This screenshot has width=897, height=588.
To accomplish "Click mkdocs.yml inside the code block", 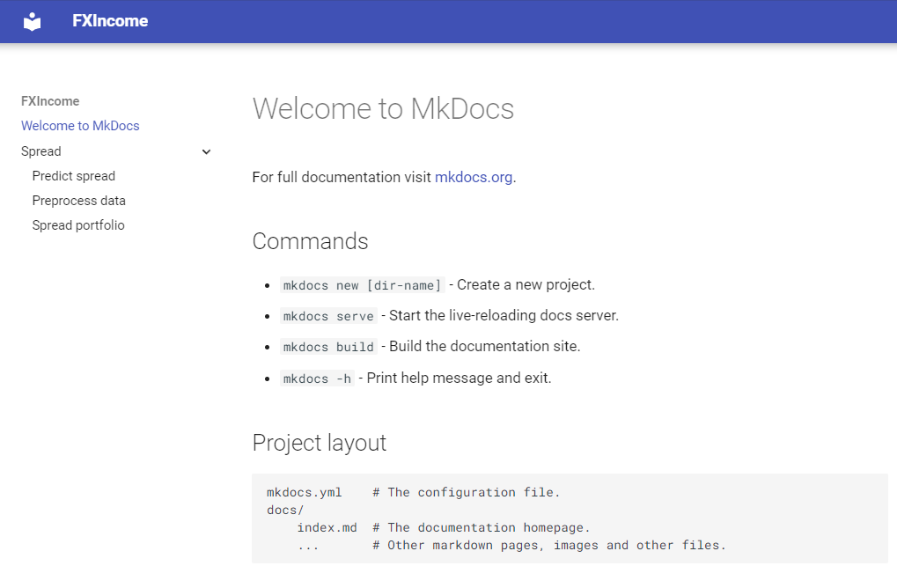I will point(304,492).
